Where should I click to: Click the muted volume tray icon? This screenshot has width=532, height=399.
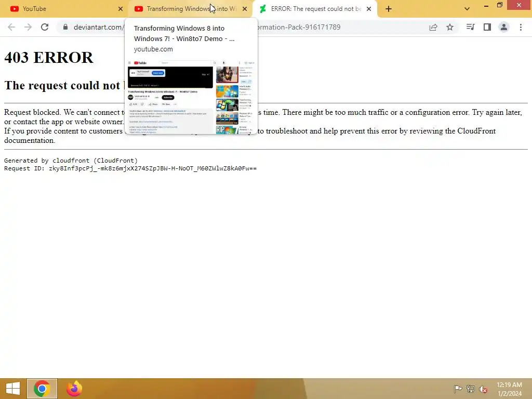point(483,389)
